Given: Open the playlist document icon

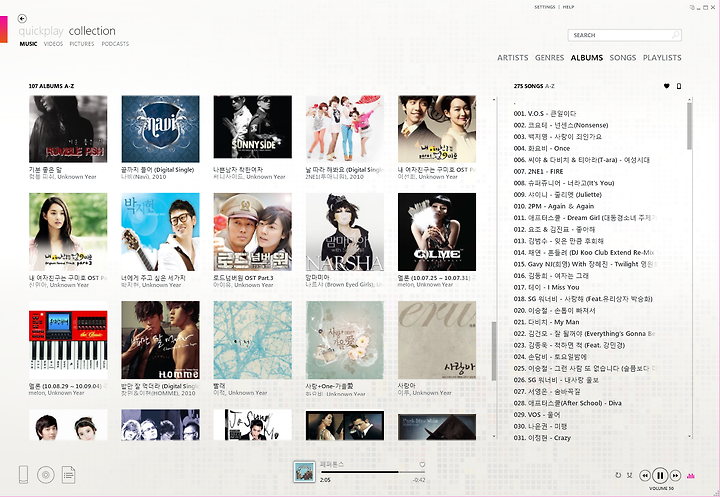Looking at the screenshot, I should 68,474.
